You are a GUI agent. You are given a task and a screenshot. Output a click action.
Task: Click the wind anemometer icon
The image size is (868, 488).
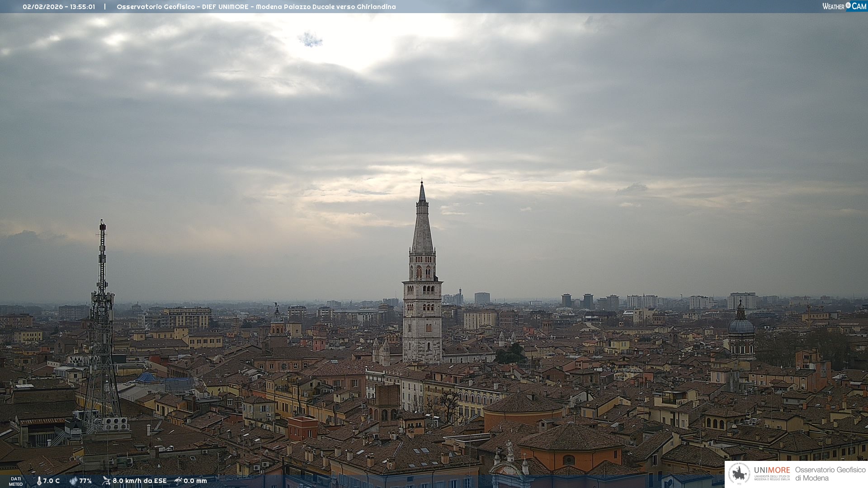click(x=106, y=481)
